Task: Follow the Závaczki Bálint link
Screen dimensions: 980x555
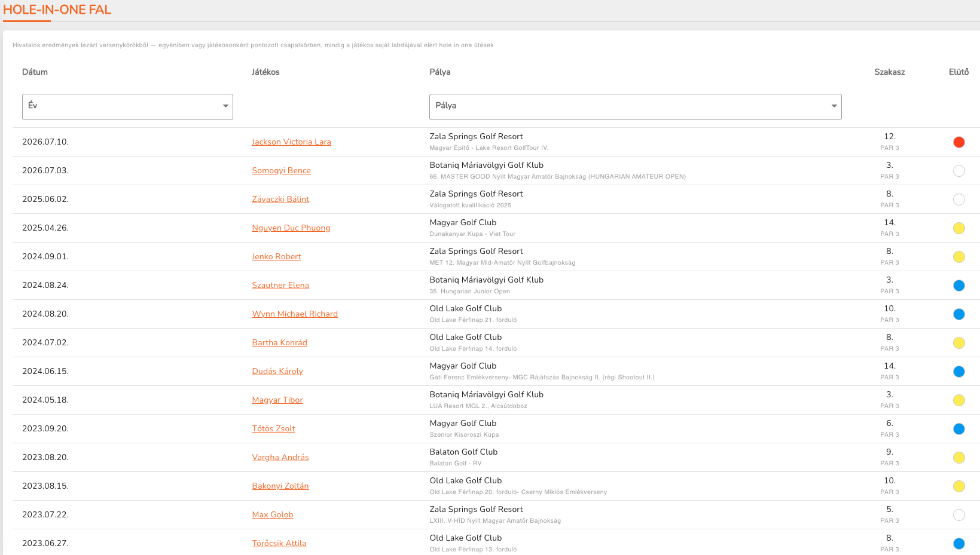Action: click(x=280, y=199)
